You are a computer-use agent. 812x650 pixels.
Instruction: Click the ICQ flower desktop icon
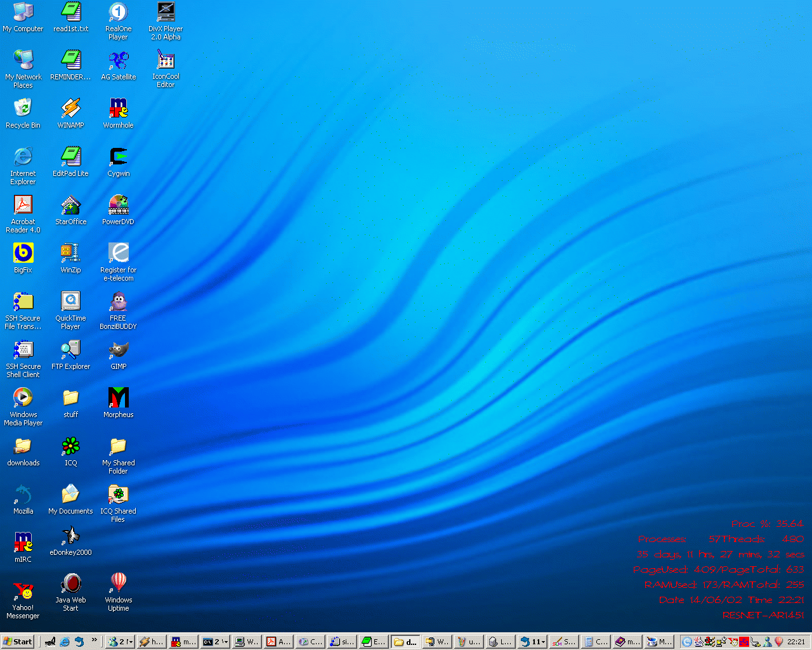[x=70, y=446]
